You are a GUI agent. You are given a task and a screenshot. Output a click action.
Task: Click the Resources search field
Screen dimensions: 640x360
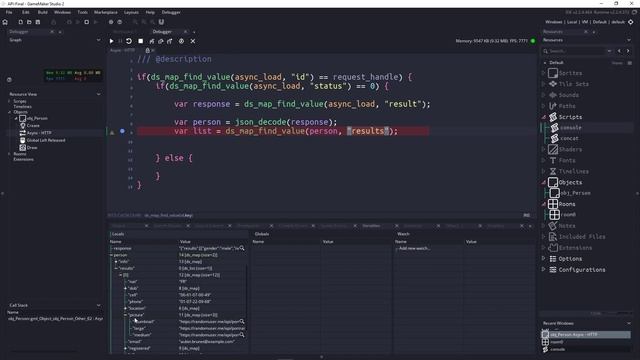point(576,51)
